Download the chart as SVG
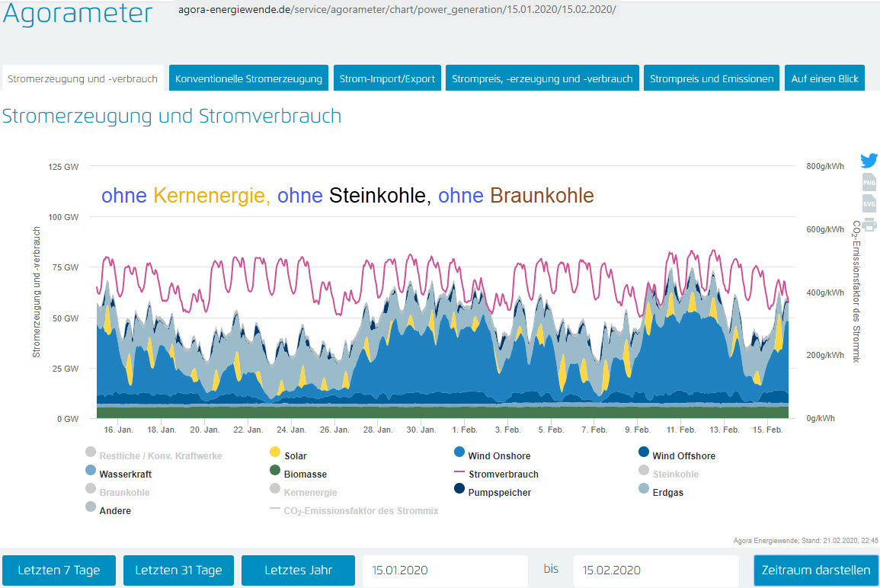The height and width of the screenshot is (588, 880). pos(869,203)
